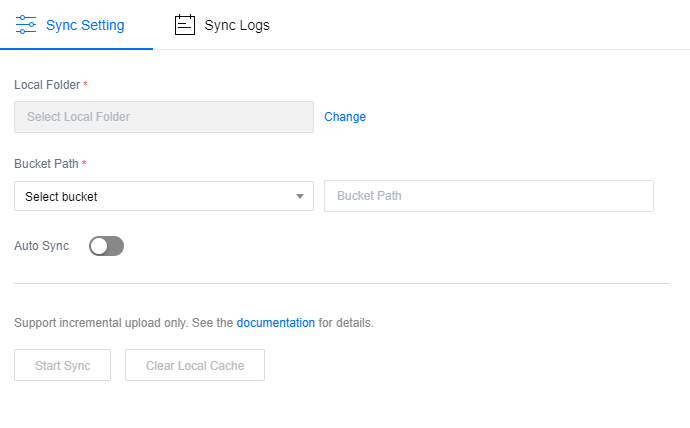The image size is (690, 428).
Task: Open the documentation link
Action: 275,323
